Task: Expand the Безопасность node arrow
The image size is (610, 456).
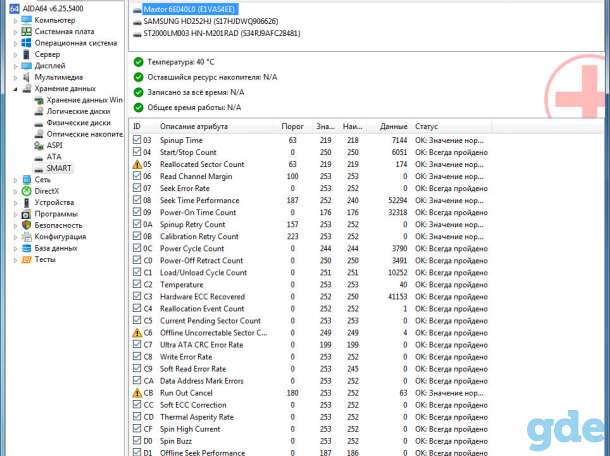Action: coord(16,225)
